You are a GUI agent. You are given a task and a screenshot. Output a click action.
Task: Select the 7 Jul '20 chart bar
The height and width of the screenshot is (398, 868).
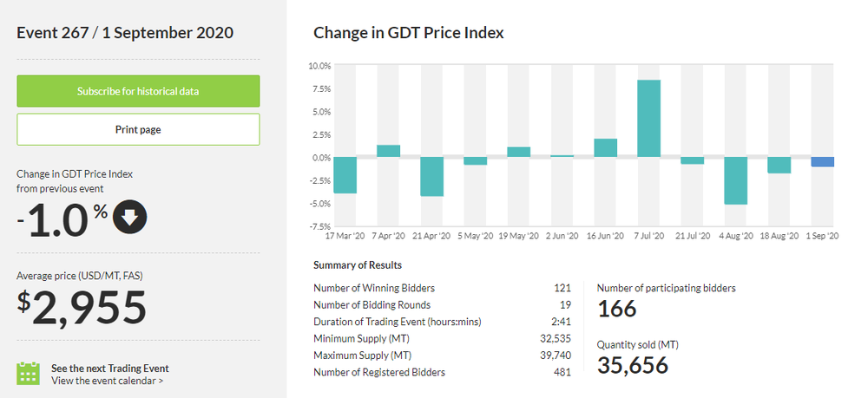coord(649,119)
